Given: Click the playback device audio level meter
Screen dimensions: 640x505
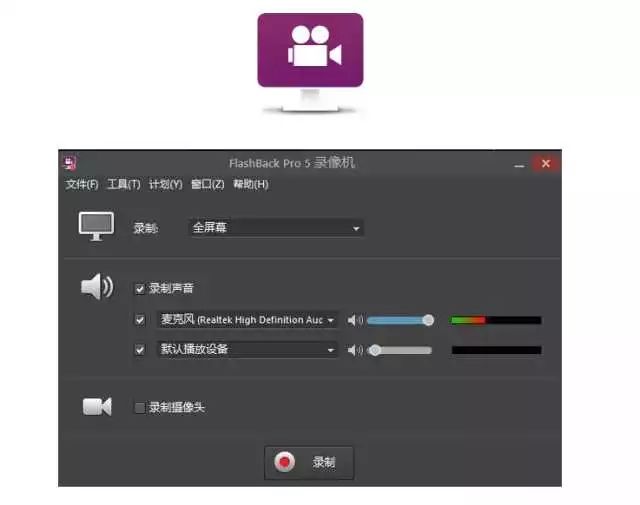Looking at the screenshot, I should (x=497, y=350).
